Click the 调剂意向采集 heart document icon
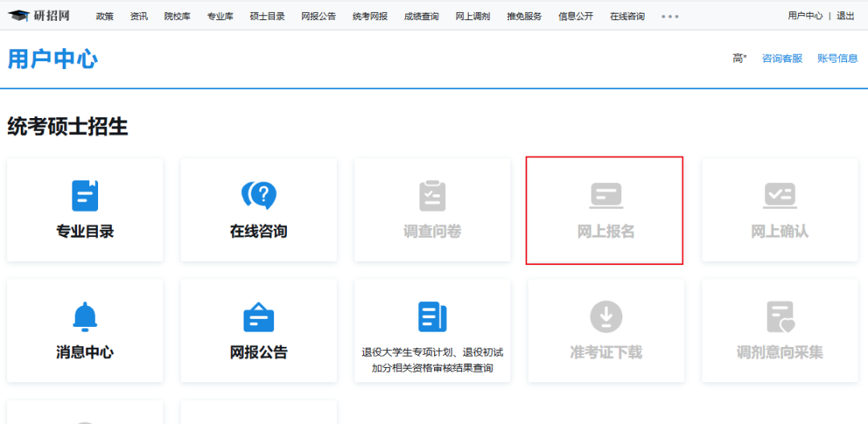The height and width of the screenshot is (424, 868). (x=780, y=316)
